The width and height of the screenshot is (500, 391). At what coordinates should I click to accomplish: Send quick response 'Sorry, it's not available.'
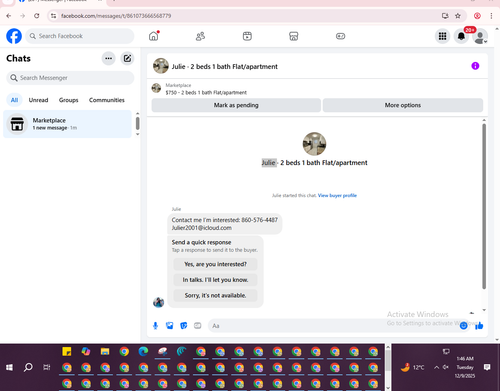215,295
